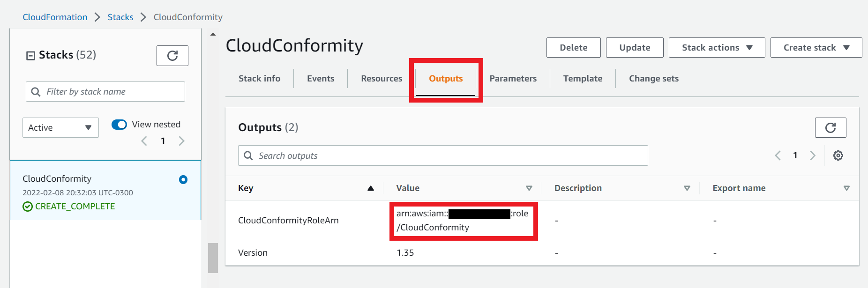868x288 pixels.
Task: Open Outputs table settings gear
Action: point(838,155)
